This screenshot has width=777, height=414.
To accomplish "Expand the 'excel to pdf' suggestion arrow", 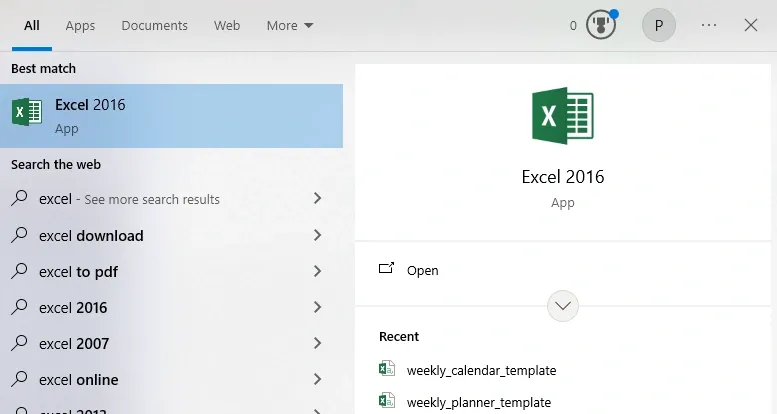I will (317, 271).
